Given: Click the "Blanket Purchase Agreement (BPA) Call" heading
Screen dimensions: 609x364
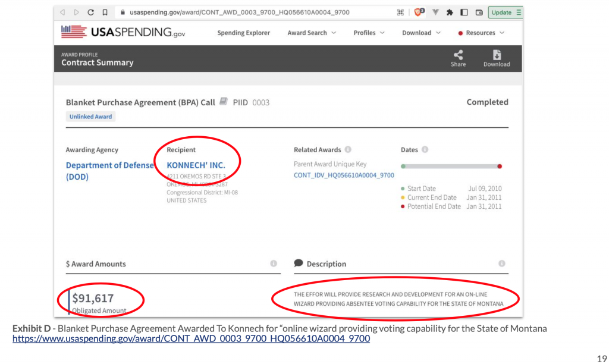Looking at the screenshot, I should [140, 102].
